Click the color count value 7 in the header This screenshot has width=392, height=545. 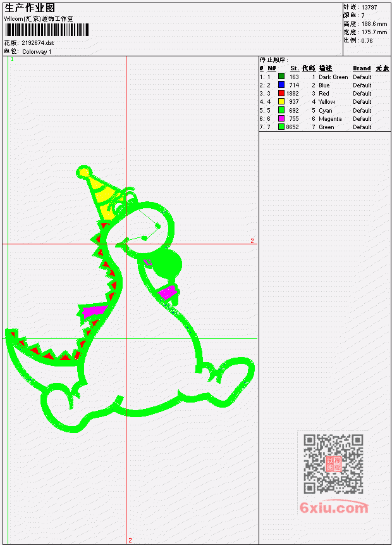363,15
